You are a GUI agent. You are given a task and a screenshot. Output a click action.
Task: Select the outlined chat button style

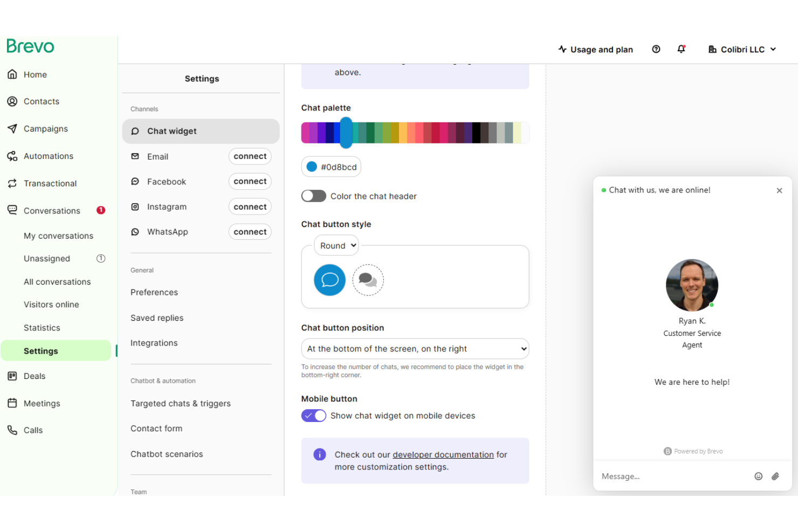(x=368, y=280)
